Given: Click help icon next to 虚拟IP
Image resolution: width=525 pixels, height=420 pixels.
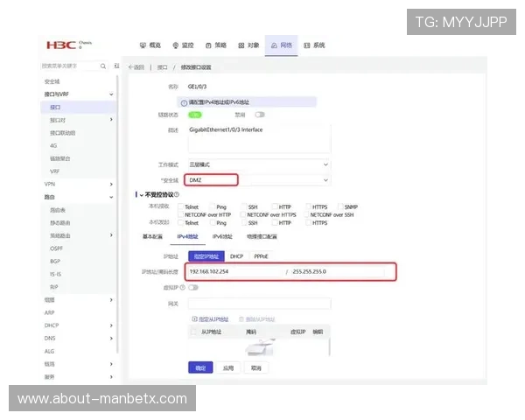Looking at the screenshot, I should pos(183,287).
